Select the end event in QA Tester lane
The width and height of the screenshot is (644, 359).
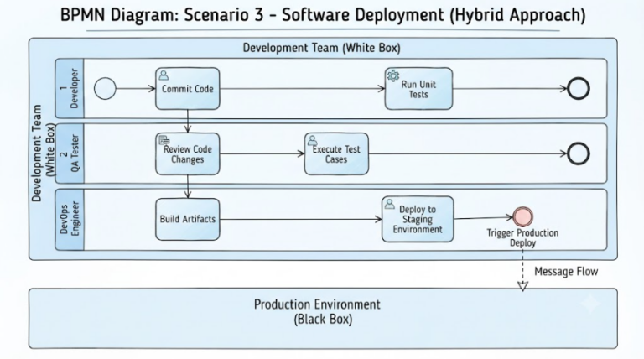[579, 153]
